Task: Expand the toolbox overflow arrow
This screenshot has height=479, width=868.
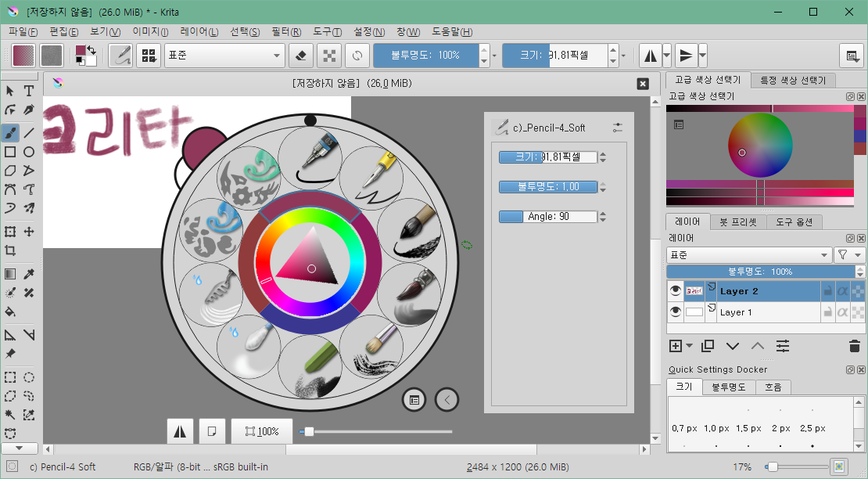Action: point(20,448)
